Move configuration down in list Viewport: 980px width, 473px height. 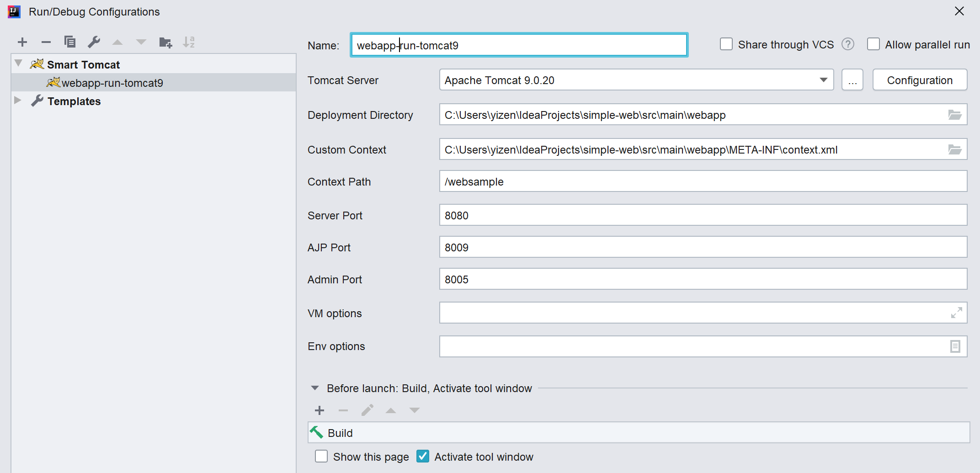click(141, 43)
